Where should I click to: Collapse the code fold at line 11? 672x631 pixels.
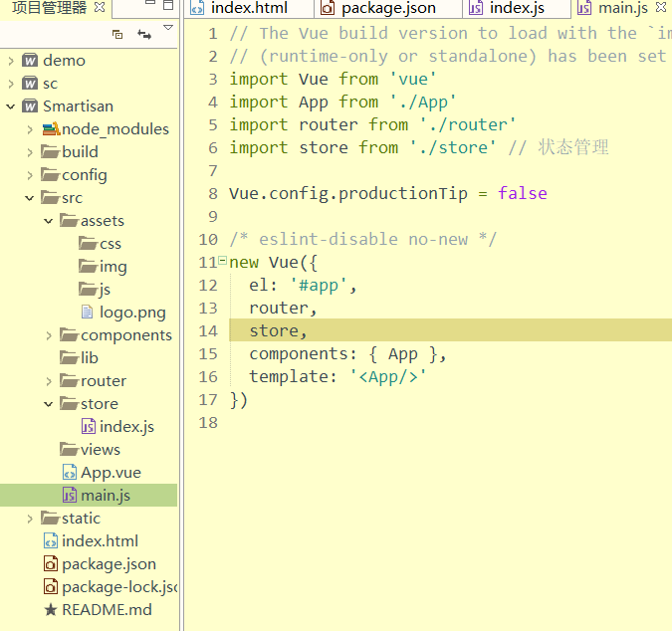point(222,260)
